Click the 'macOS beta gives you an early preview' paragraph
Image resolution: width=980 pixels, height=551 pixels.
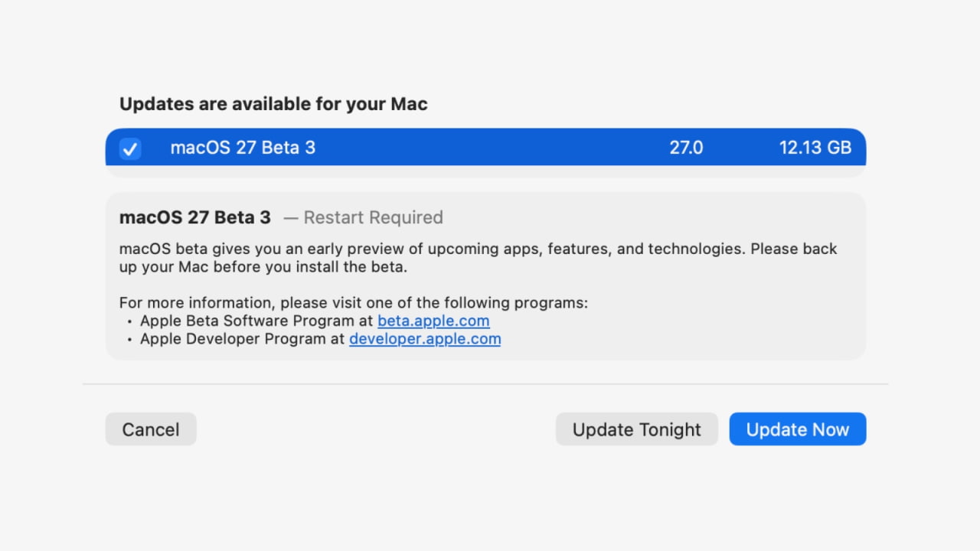click(479, 258)
